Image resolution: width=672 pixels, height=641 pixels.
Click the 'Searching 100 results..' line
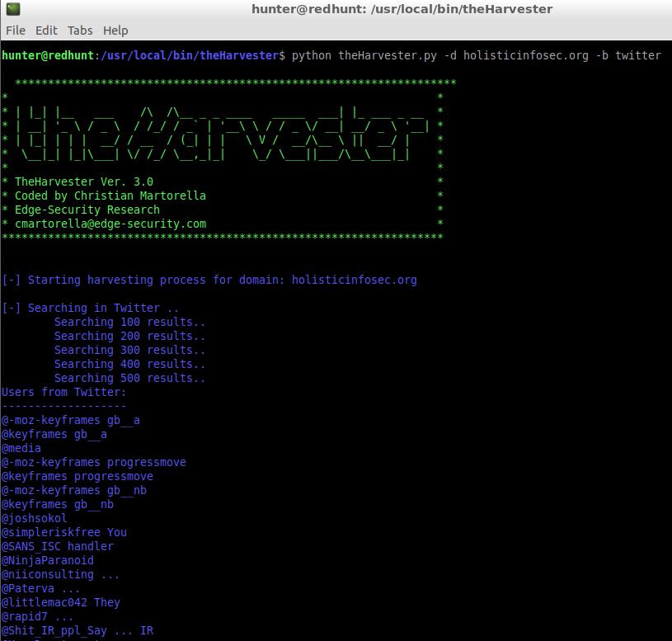click(129, 322)
